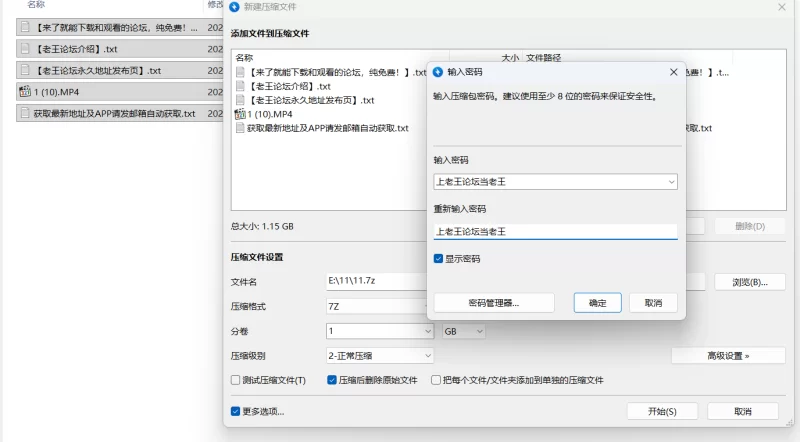Click 确定 to confirm the password
Viewport: 800px width, 442px height.
pyautogui.click(x=597, y=303)
